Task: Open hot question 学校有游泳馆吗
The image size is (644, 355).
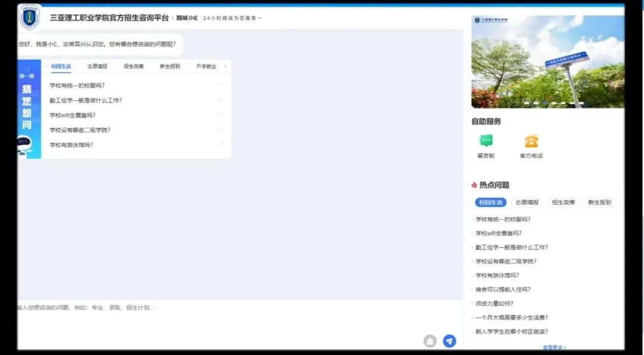Action: (x=497, y=275)
